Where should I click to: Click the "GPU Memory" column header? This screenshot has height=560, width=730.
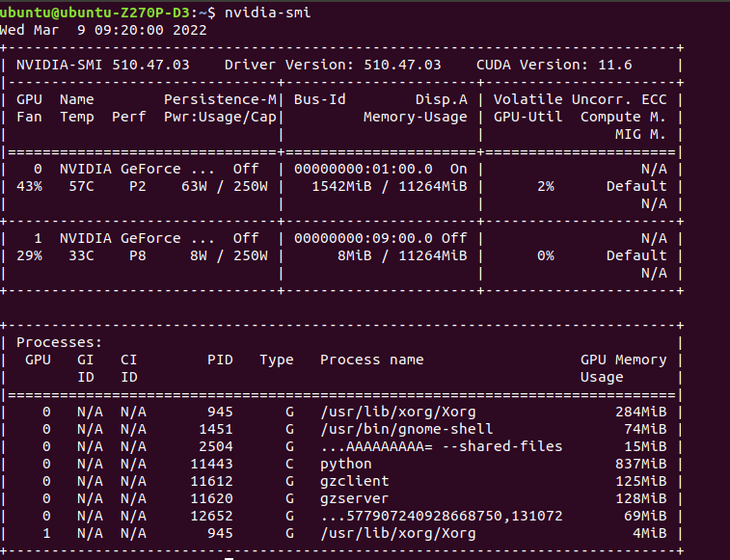pos(623,360)
